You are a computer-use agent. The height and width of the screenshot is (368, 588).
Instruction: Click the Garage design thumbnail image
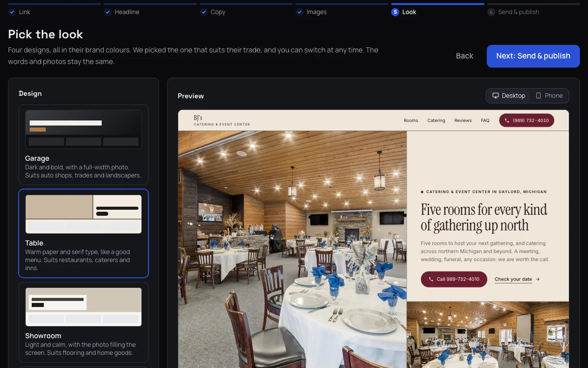click(83, 129)
